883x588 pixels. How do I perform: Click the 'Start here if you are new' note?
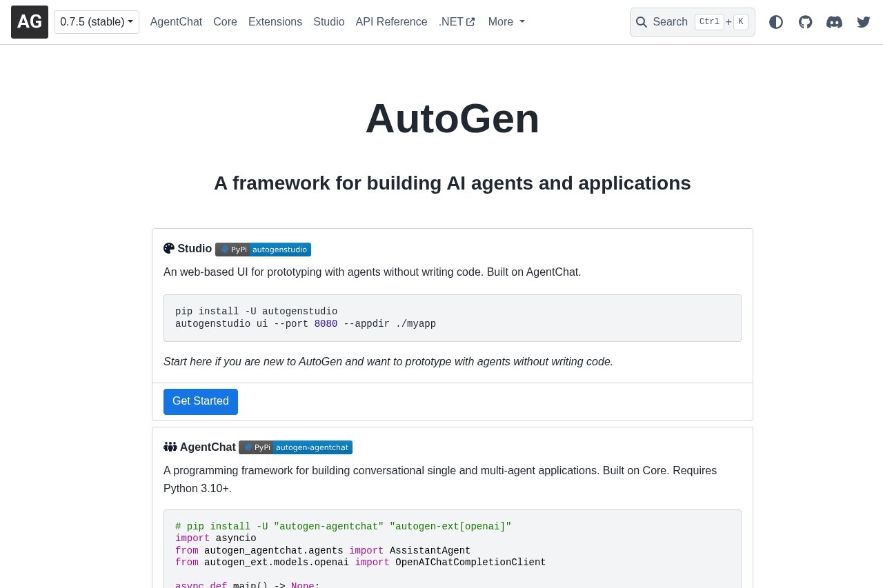388,361
